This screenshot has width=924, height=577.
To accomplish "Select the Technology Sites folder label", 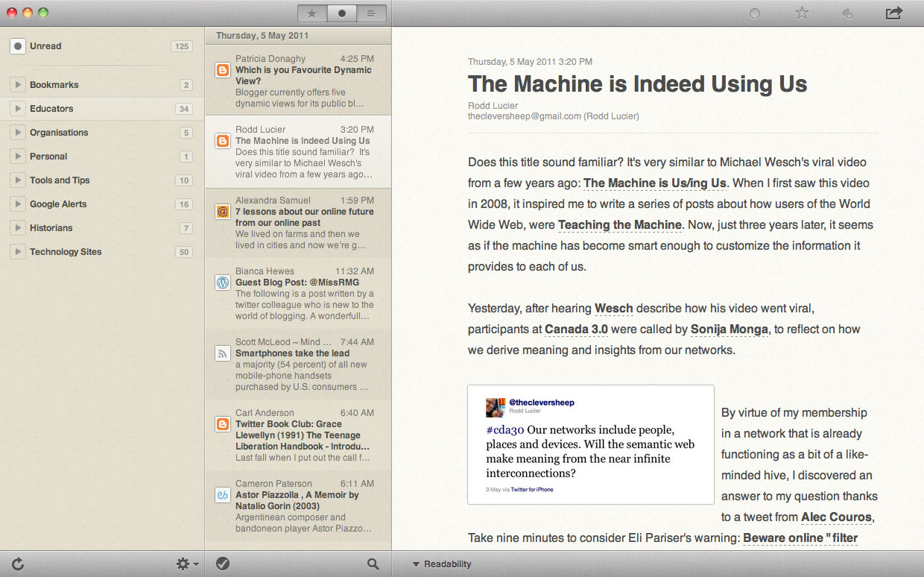I will coord(66,252).
